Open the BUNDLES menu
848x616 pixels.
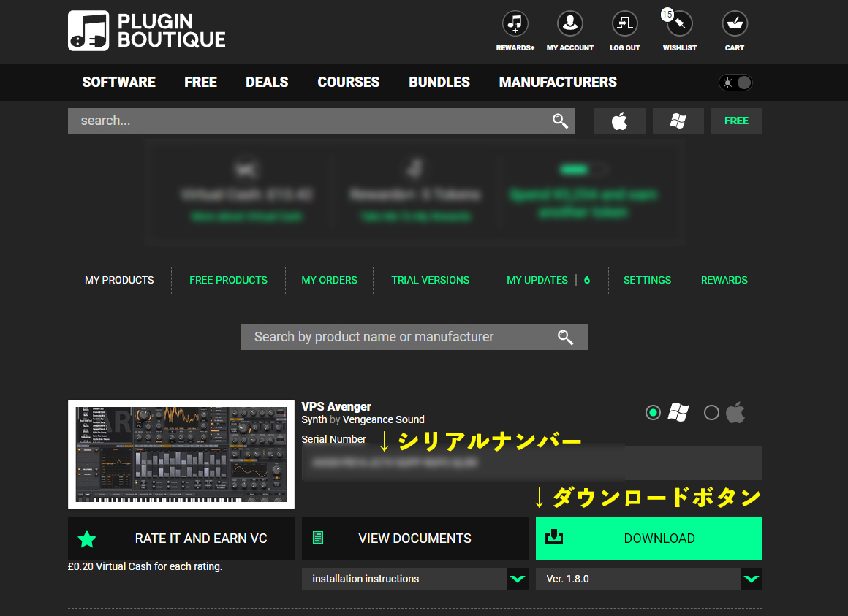[439, 82]
